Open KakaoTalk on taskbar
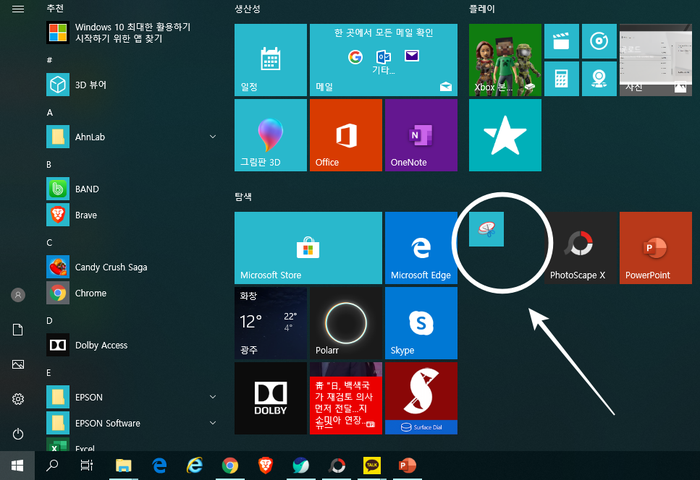Screen dimensions: 700x480 click(x=372, y=466)
